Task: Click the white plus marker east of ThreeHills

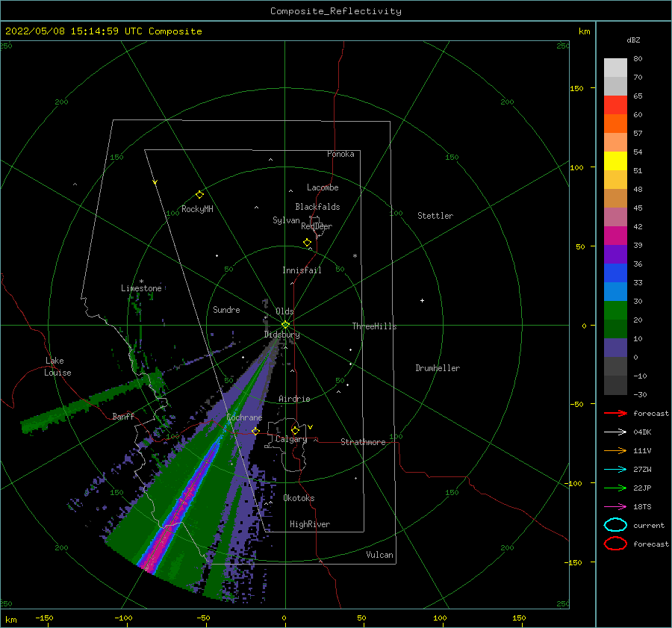Action: [422, 300]
